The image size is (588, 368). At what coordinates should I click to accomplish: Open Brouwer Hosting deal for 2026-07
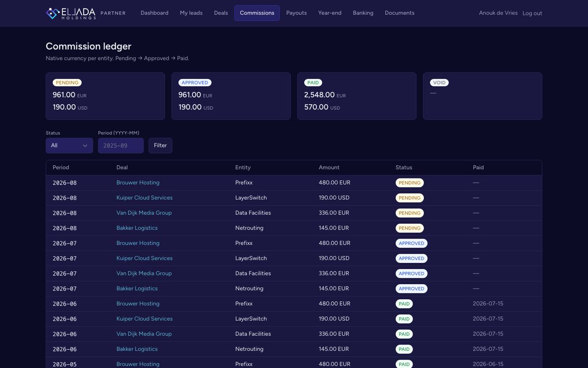point(138,243)
